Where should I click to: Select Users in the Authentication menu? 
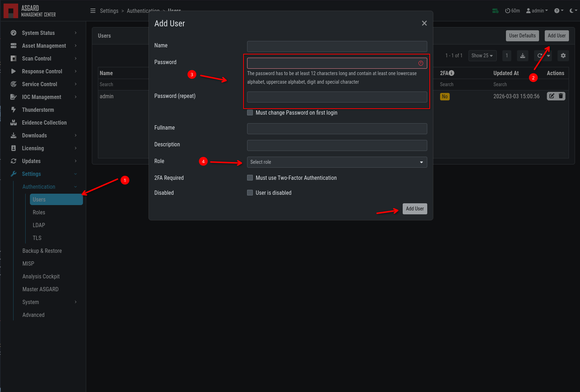(56, 199)
